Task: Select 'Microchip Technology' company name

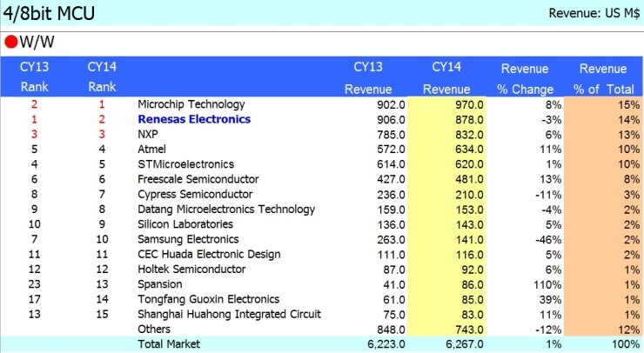Action: pos(191,104)
